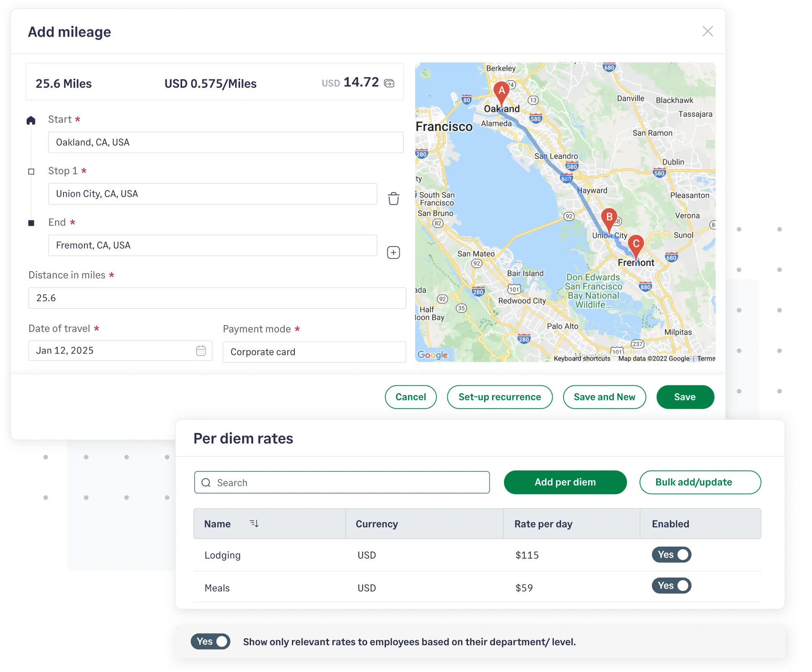Sort the Name column using its arrow
812x672 pixels.
(254, 524)
